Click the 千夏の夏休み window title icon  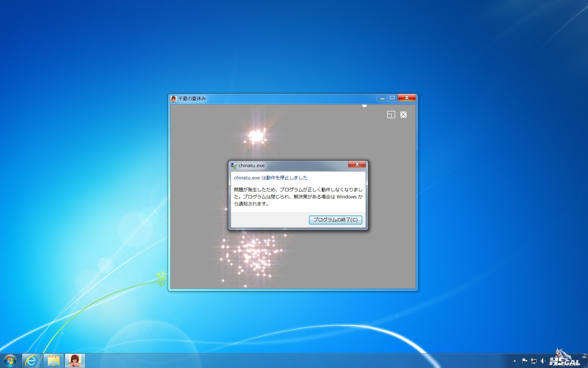click(174, 99)
